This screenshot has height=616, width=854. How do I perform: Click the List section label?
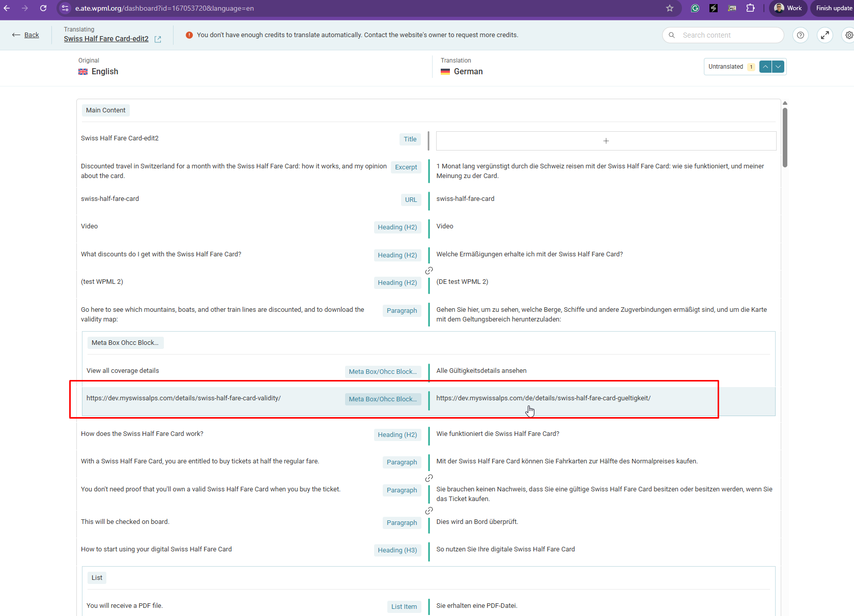[x=97, y=578]
